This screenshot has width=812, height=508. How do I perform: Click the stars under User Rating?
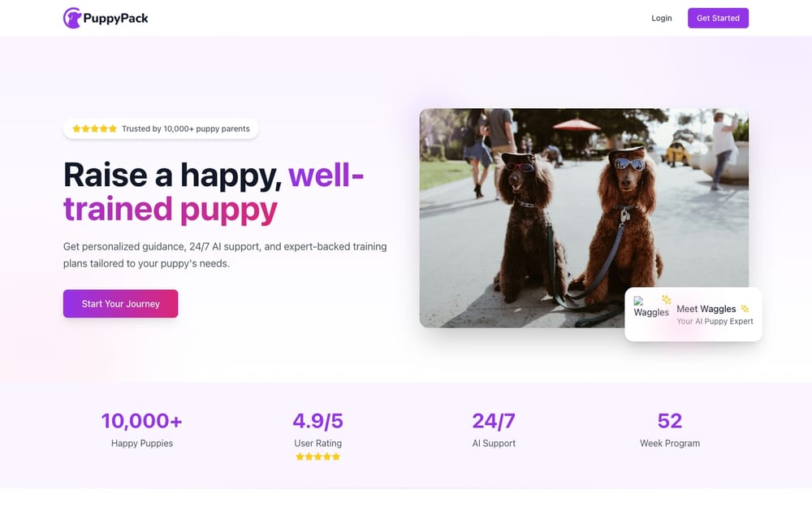click(x=318, y=457)
